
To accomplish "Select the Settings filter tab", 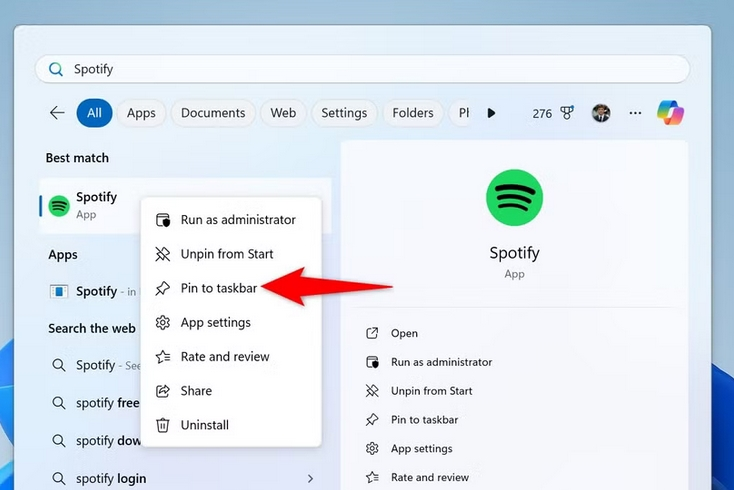I will click(344, 113).
